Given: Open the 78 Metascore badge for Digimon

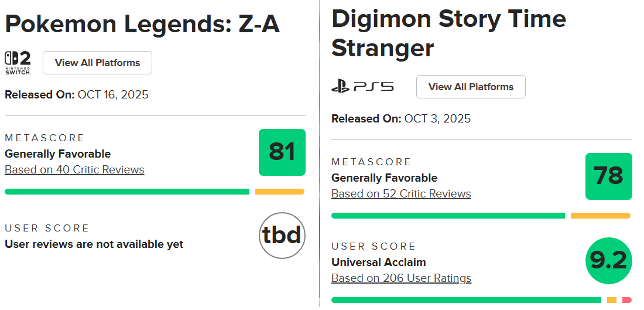Looking at the screenshot, I should pos(609,176).
